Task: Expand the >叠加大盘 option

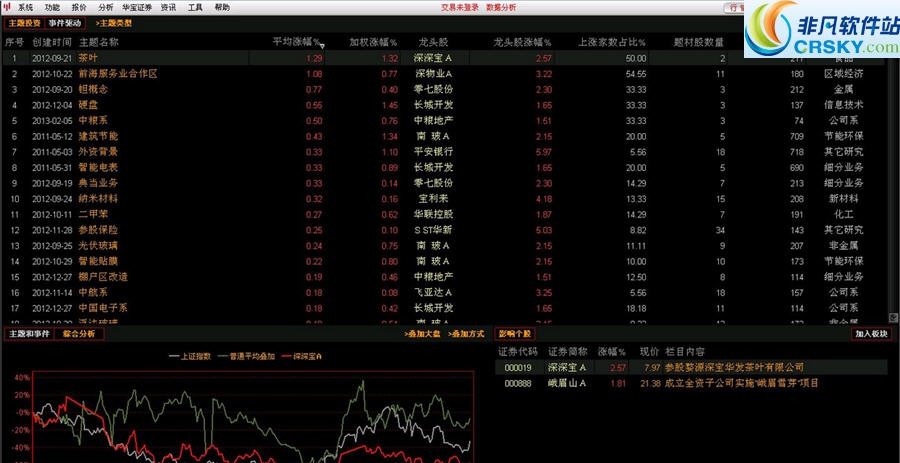Action: (418, 334)
